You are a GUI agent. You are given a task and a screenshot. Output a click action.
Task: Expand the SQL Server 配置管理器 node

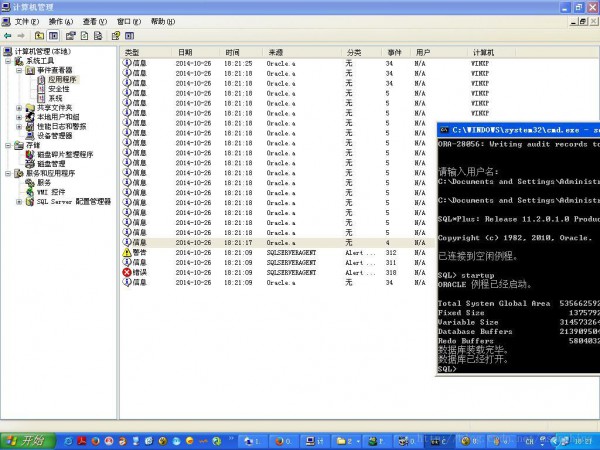pyautogui.click(x=19, y=202)
